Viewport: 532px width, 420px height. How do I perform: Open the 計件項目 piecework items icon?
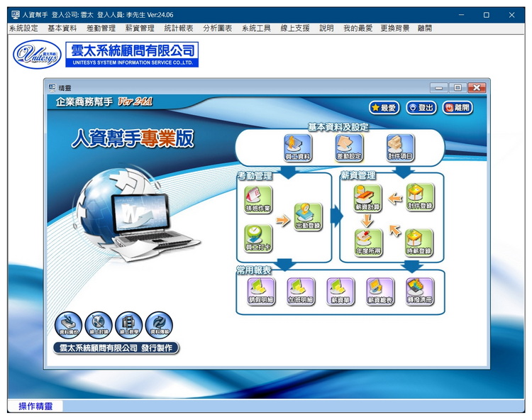(400, 147)
